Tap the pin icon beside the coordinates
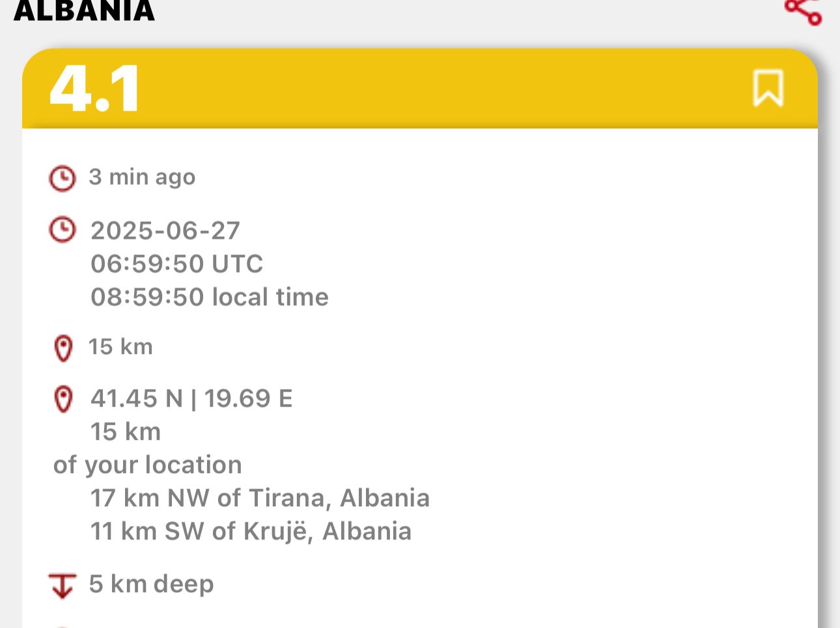 pyautogui.click(x=63, y=399)
